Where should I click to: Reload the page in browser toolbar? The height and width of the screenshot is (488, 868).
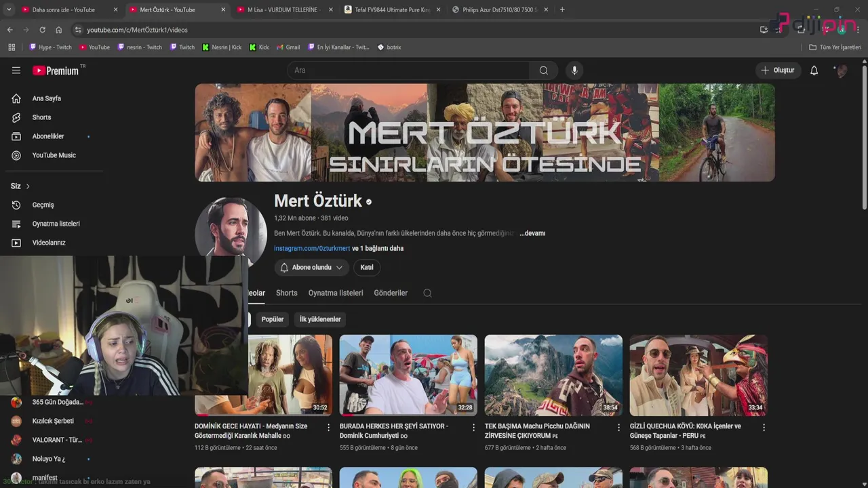click(42, 30)
